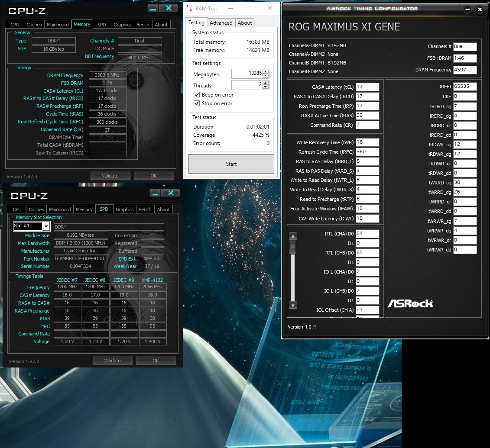Switch to Advanced tab in RAM Test

pos(221,23)
